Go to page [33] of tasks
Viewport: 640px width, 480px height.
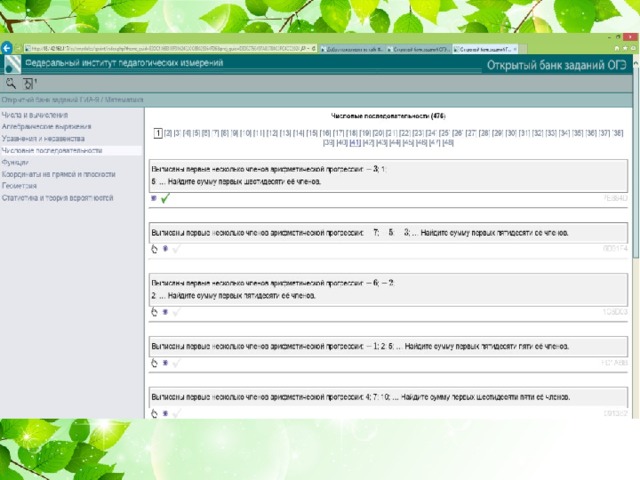551,133
